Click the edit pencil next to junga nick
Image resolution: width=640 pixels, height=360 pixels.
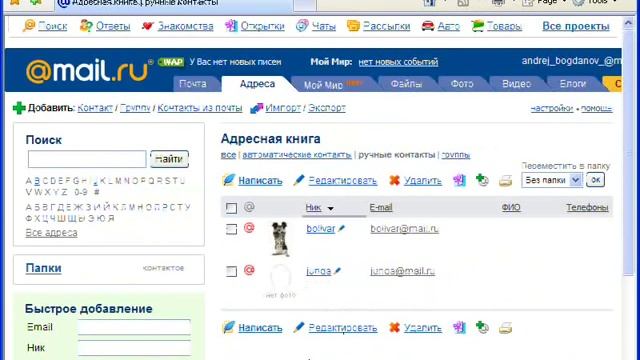coord(337,271)
